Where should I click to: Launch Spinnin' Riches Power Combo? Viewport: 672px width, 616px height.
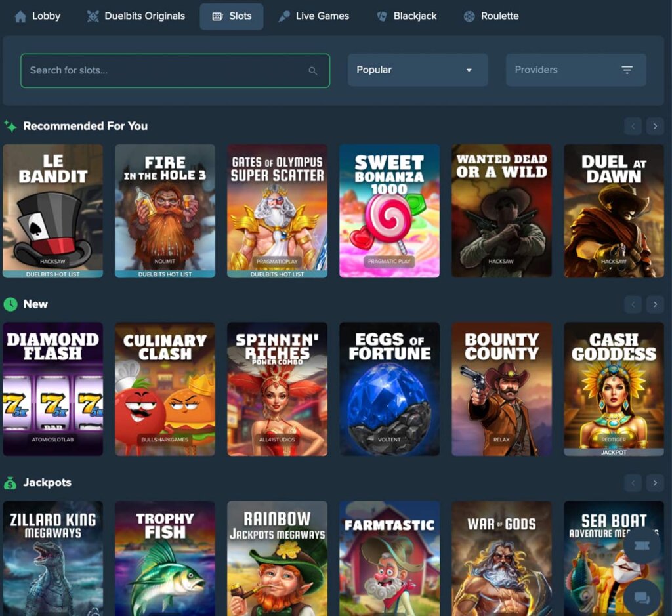[278, 389]
